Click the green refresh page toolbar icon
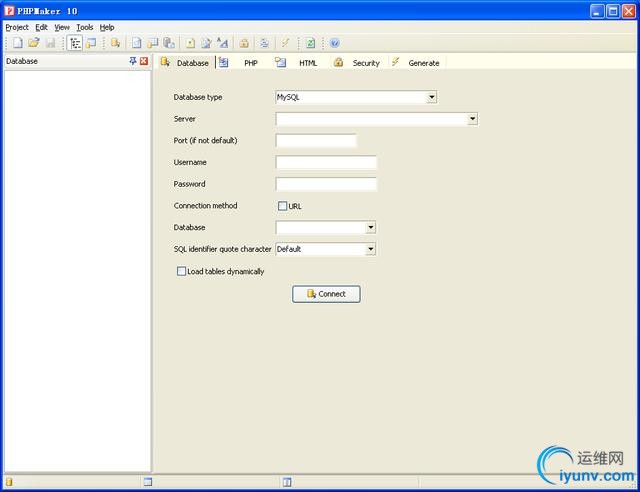The height and width of the screenshot is (492, 640). pos(310,43)
